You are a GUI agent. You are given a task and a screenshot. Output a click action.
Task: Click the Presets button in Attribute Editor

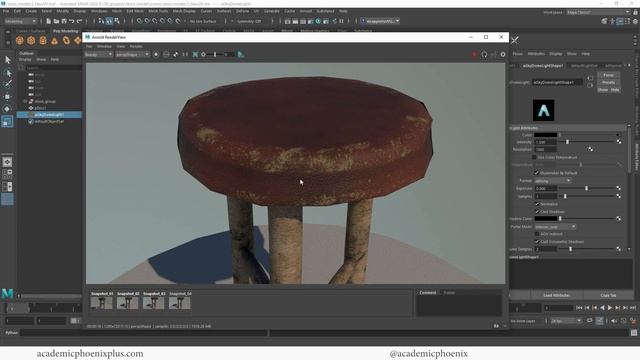tap(608, 82)
